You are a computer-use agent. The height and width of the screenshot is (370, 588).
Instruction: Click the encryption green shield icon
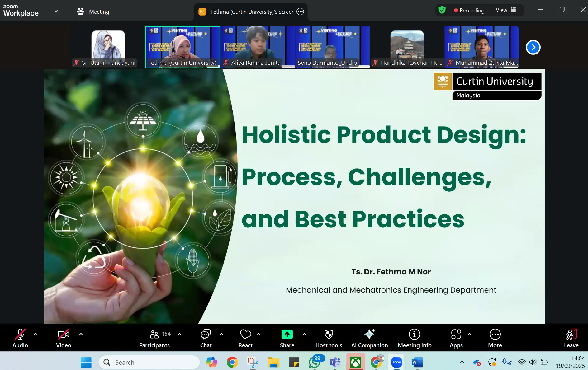(x=442, y=10)
